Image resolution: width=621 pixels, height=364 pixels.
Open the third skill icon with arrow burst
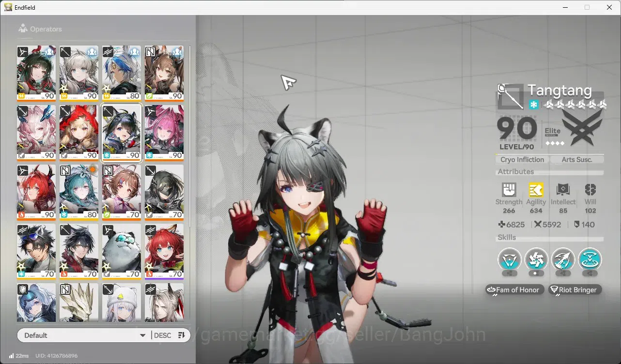(x=563, y=259)
